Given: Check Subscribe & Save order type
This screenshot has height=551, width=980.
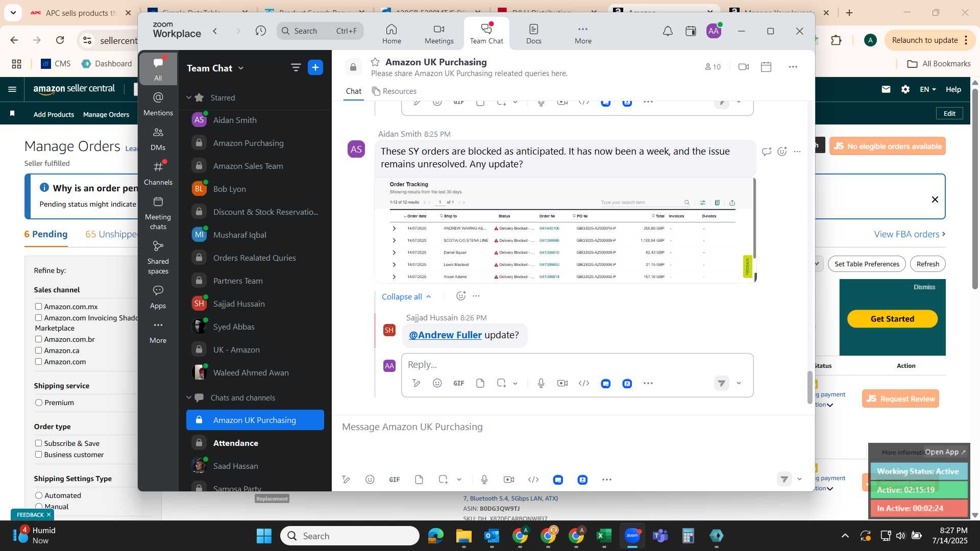Looking at the screenshot, I should pos(38,443).
